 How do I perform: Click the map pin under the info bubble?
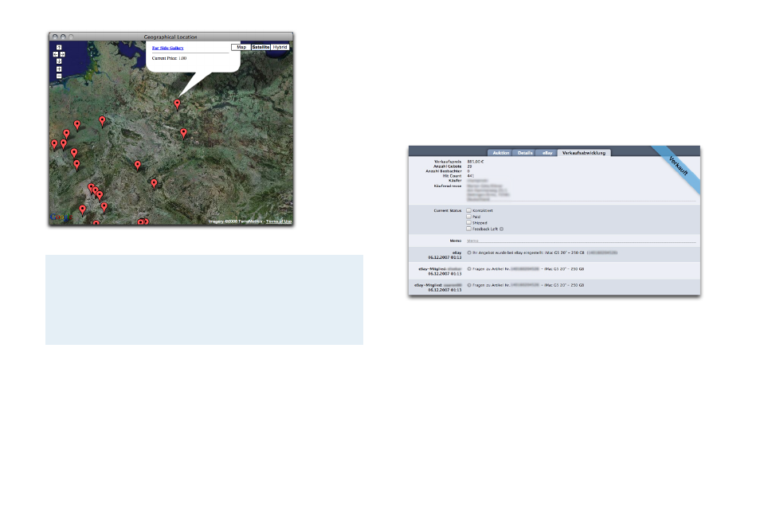(x=178, y=104)
